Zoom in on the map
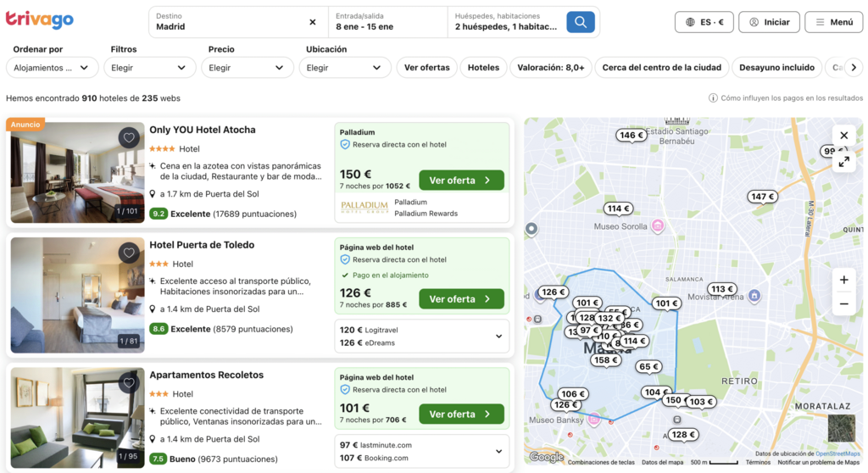 click(x=843, y=280)
